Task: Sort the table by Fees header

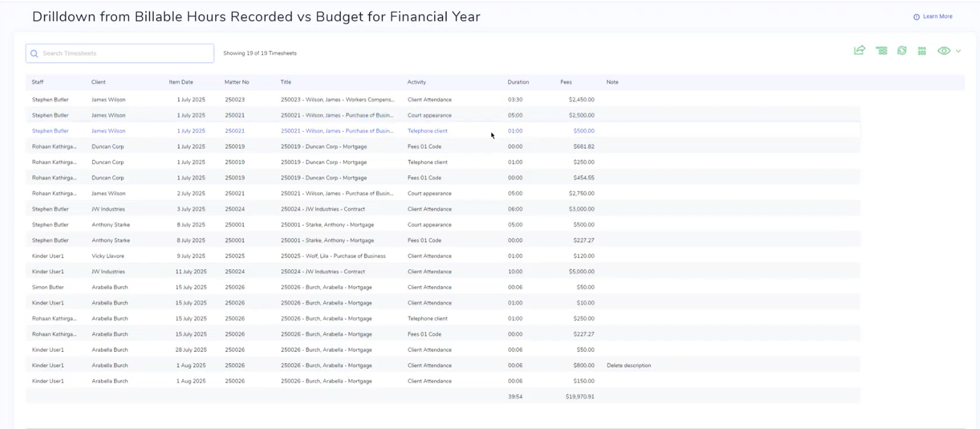Action: (566, 82)
